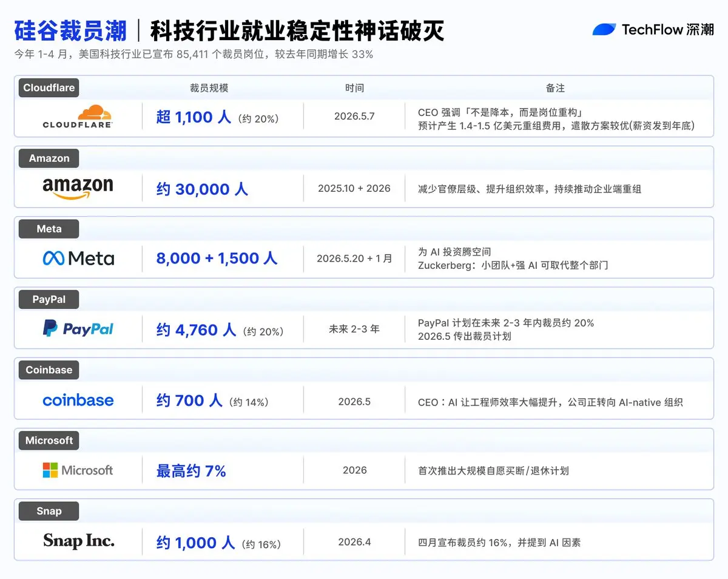
Task: Click the 科技行业就业稳定性神话破灭 headline
Action: (x=297, y=30)
